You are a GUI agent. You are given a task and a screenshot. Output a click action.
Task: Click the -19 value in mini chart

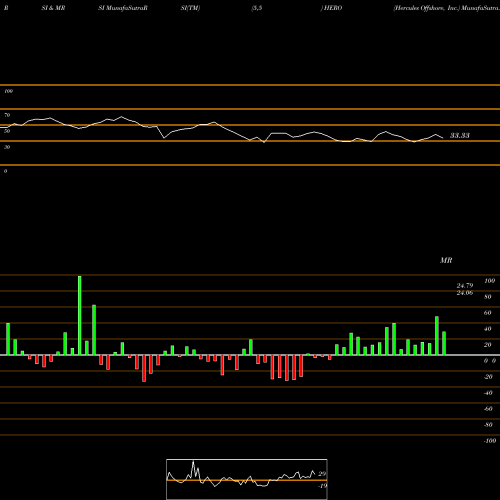pyautogui.click(x=322, y=486)
